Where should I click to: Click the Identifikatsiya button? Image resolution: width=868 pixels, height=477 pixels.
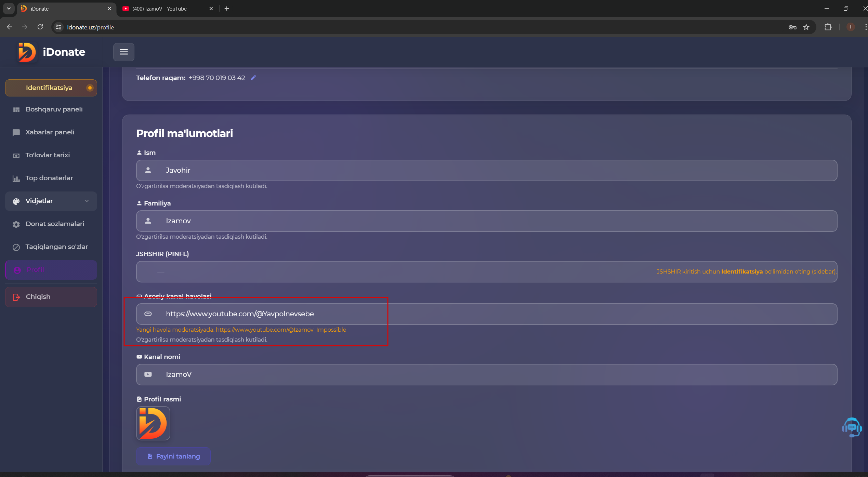click(51, 88)
